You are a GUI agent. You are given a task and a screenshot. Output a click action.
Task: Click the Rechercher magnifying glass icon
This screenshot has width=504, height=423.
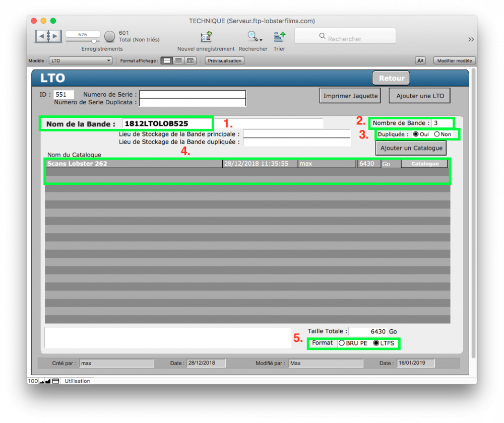pos(252,36)
